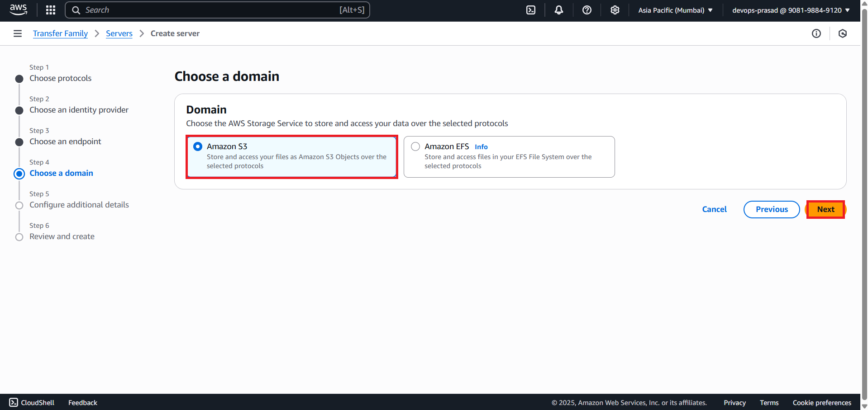Open the left navigation hamburger menu
Viewport: 868px width, 410px height.
(17, 33)
